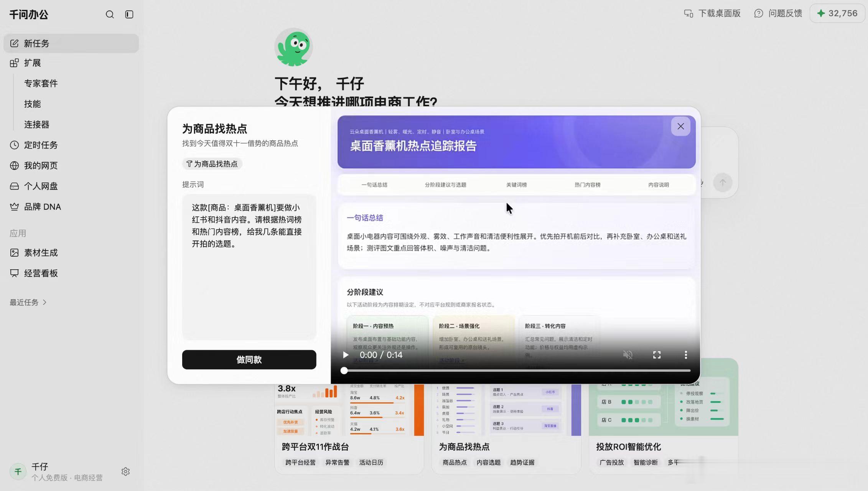Open 问题反馈 feedback
Image resolution: width=868 pixels, height=491 pixels.
[x=778, y=13]
